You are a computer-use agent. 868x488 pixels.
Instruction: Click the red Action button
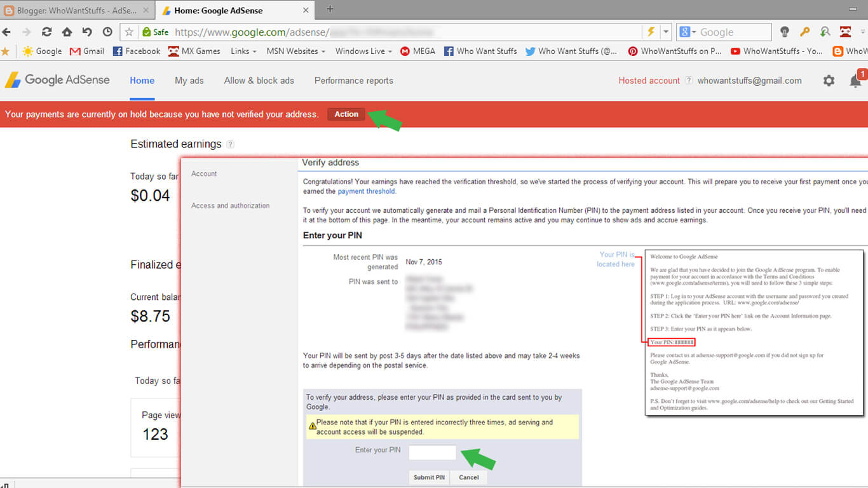click(x=346, y=114)
